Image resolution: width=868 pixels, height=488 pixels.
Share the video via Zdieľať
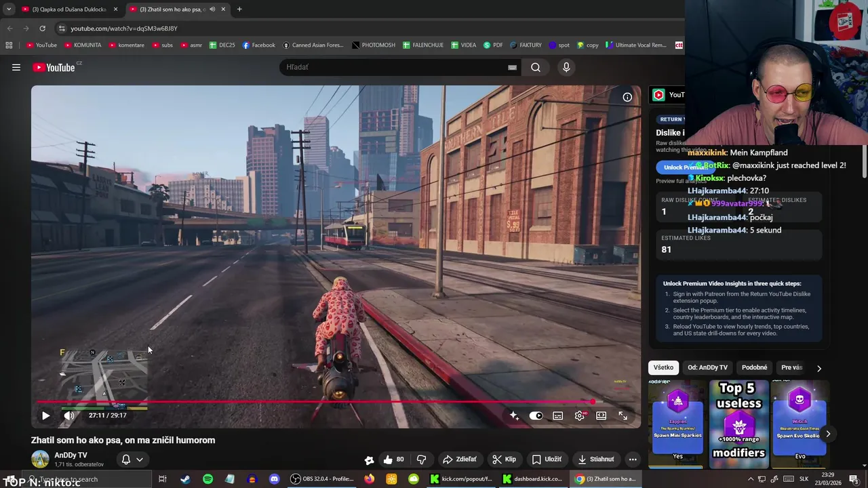click(460, 459)
